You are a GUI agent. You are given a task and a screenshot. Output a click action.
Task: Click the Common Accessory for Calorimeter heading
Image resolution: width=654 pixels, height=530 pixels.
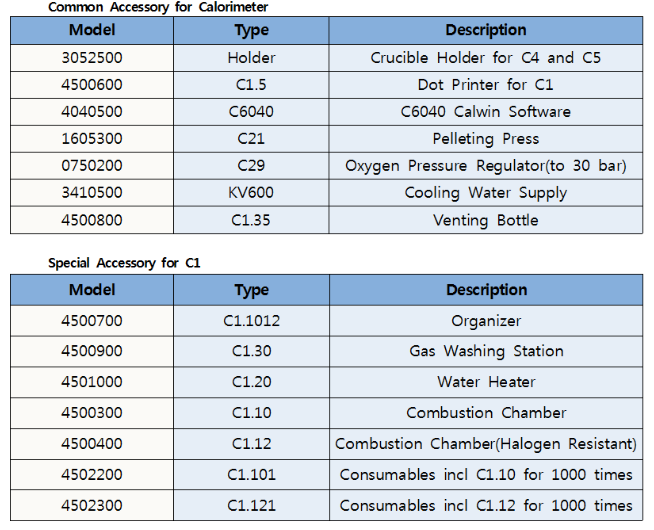click(158, 7)
